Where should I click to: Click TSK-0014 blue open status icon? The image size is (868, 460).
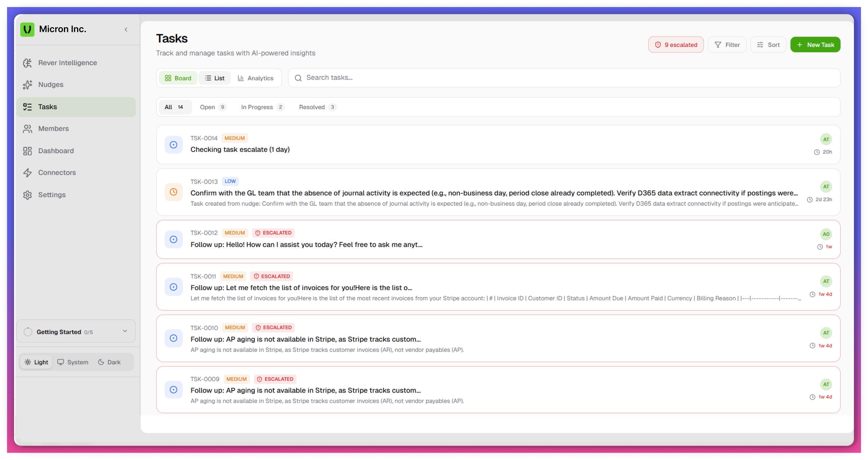pos(174,145)
